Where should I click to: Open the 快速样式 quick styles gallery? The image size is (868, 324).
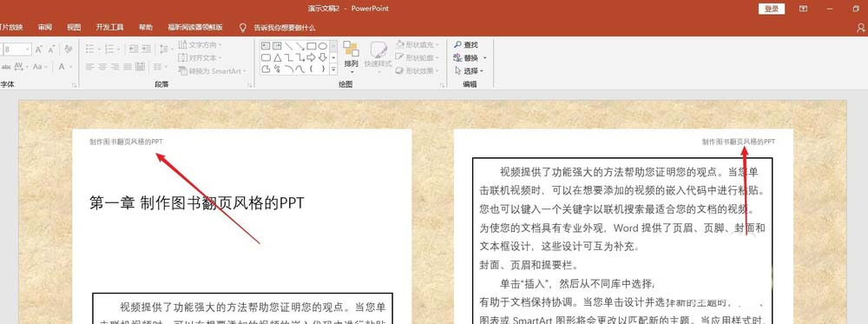click(x=378, y=57)
